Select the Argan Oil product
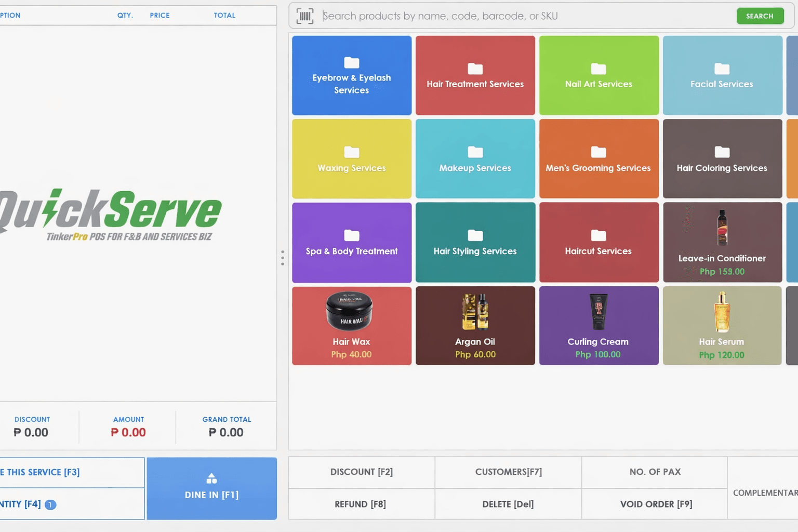The height and width of the screenshot is (532, 798). tap(474, 326)
